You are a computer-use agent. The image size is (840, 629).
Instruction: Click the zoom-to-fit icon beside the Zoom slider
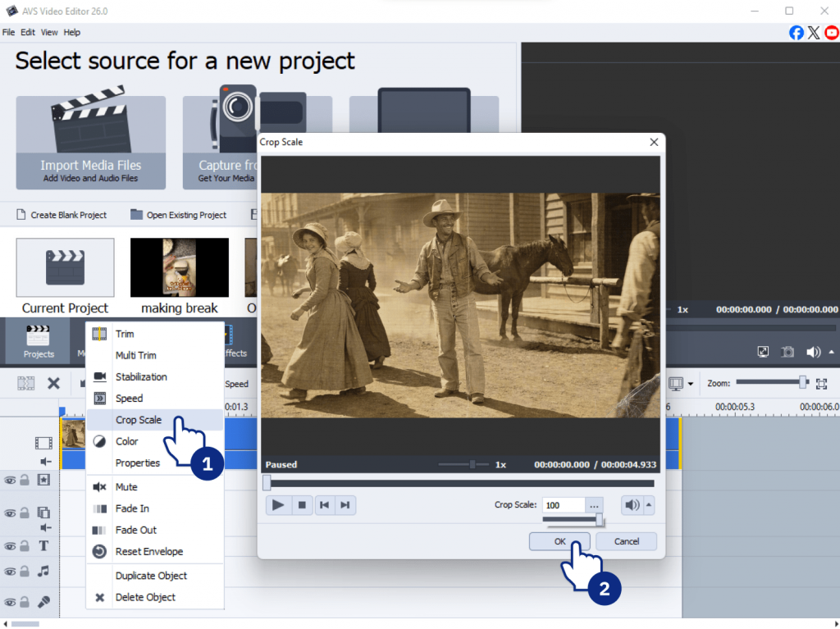(821, 383)
